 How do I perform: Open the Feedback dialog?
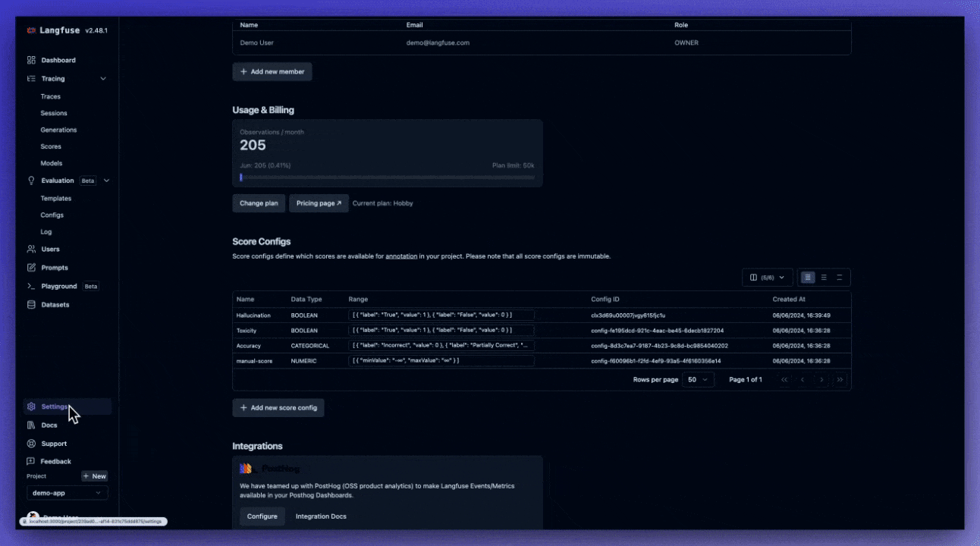tap(55, 461)
